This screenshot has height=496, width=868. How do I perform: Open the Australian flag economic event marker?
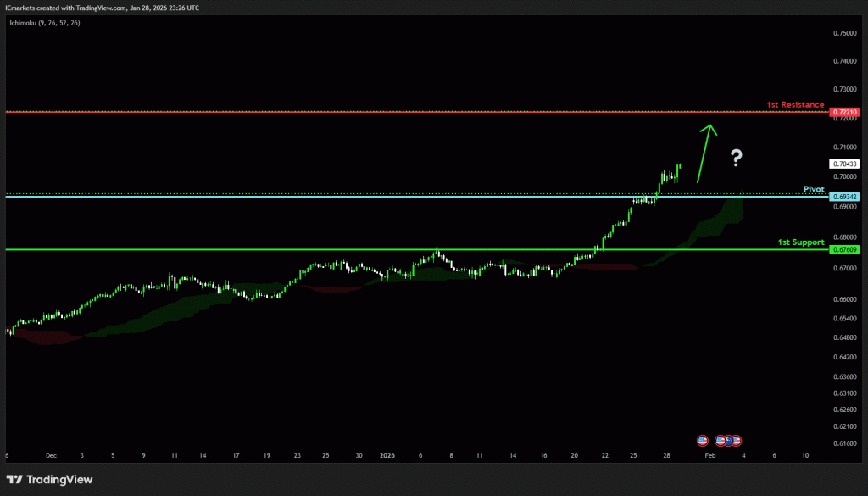coord(728,441)
